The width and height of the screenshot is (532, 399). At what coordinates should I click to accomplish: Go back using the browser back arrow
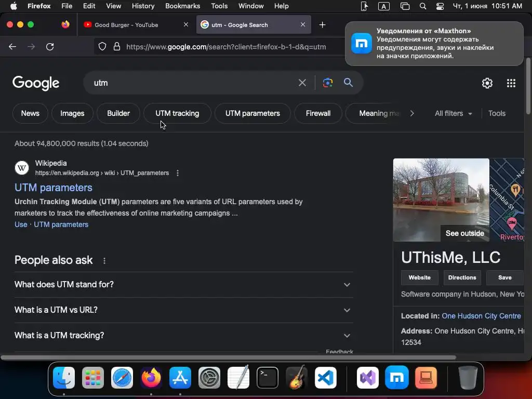(x=12, y=47)
